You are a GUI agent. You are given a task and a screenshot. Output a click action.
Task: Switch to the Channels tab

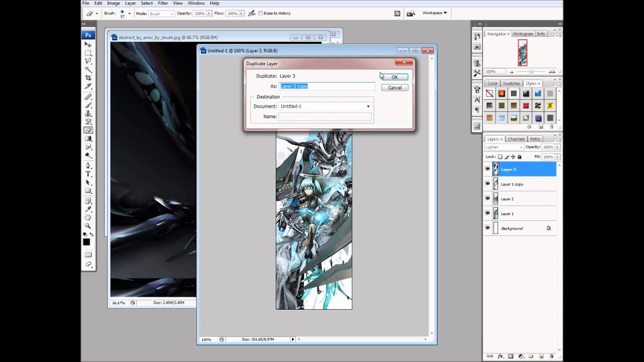516,139
